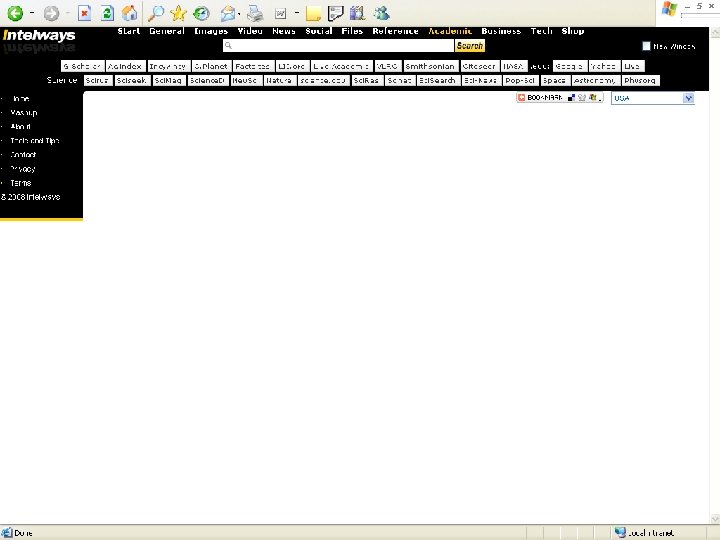Search with the Pop-Sci button

[520, 80]
